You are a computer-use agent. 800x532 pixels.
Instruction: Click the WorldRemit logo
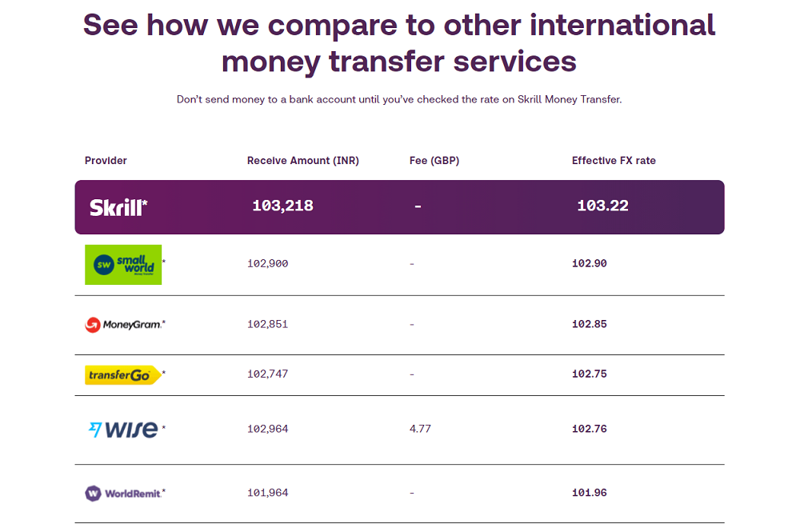(123, 494)
